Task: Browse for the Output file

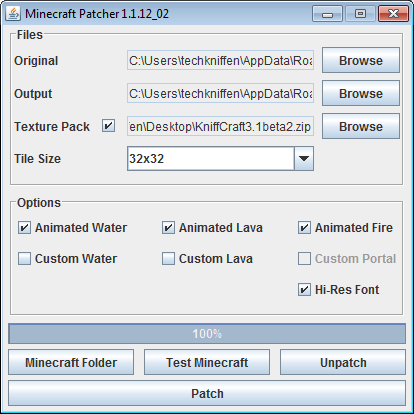Action: click(x=361, y=93)
